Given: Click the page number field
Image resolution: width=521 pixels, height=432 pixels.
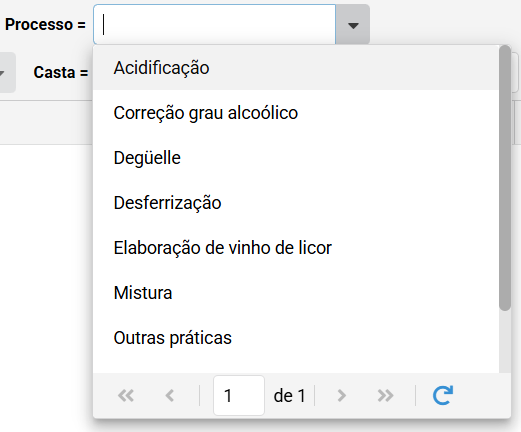Looking at the screenshot, I should coord(239,396).
